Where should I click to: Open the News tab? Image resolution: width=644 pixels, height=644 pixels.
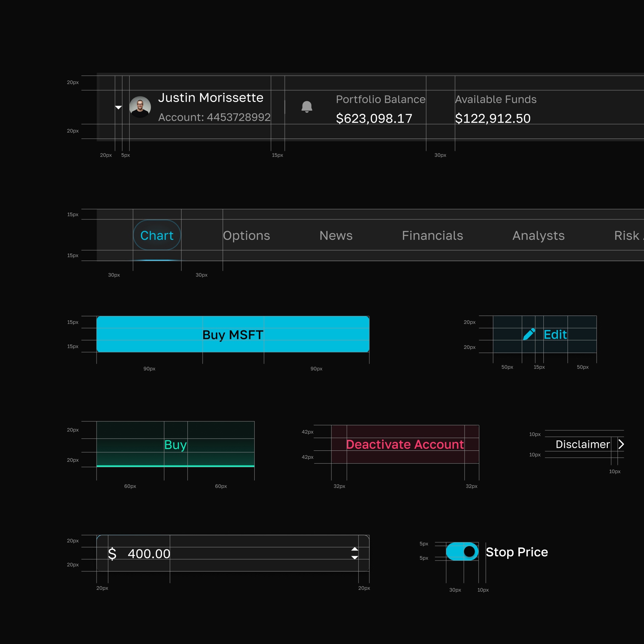pos(336,235)
